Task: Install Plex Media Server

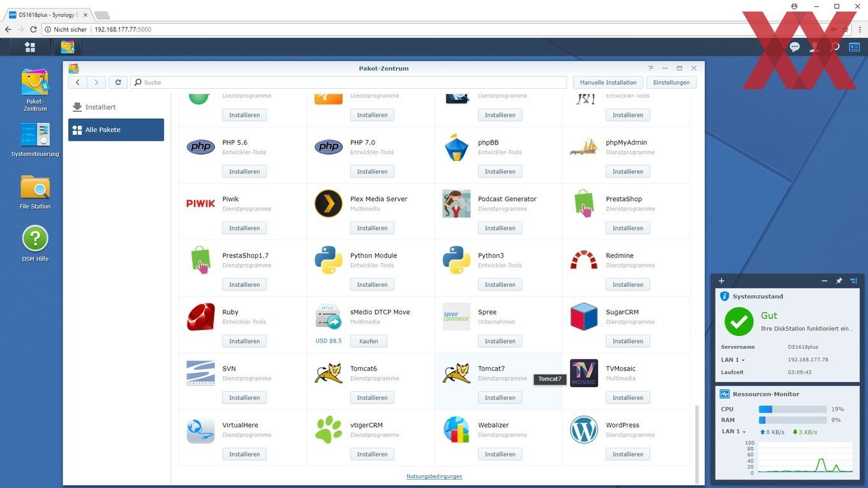Action: (x=372, y=228)
